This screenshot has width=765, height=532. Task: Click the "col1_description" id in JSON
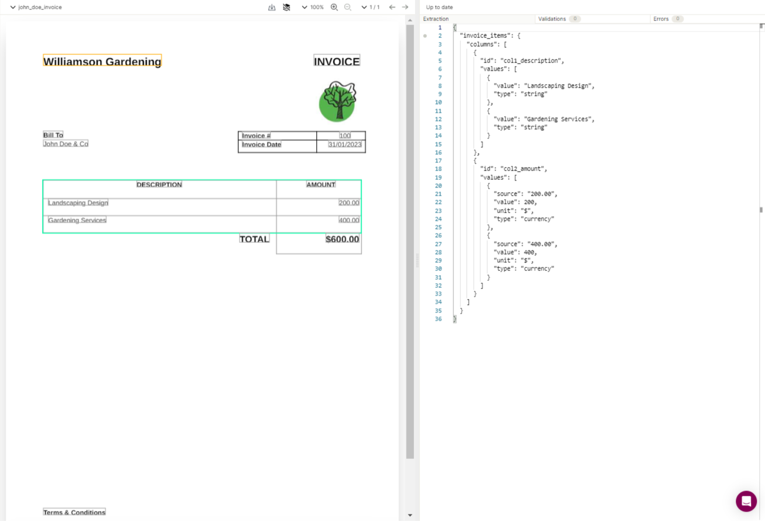(531, 61)
